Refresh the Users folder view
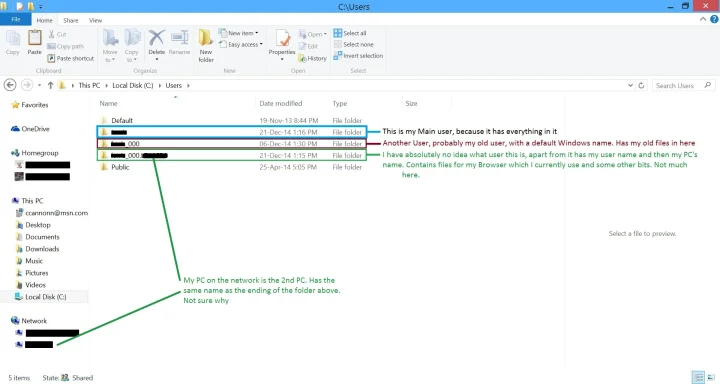 641,85
